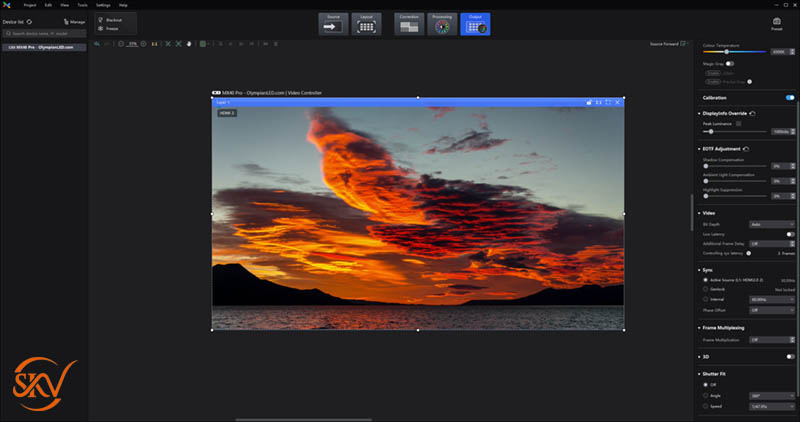Turn on the 3D switch
800x422 pixels.
[790, 356]
